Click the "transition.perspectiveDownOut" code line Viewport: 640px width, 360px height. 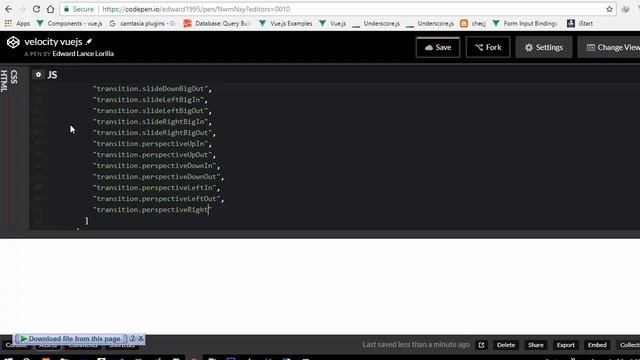(x=158, y=177)
